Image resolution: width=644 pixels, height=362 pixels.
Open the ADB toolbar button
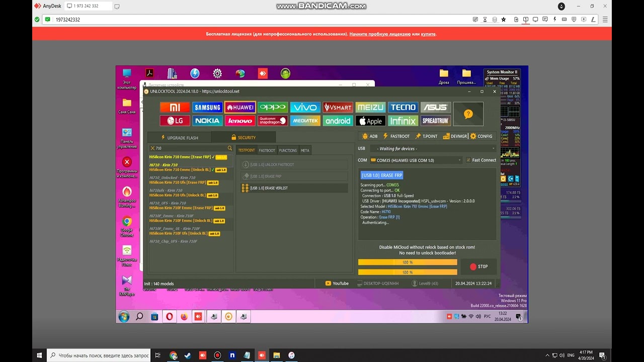click(370, 136)
